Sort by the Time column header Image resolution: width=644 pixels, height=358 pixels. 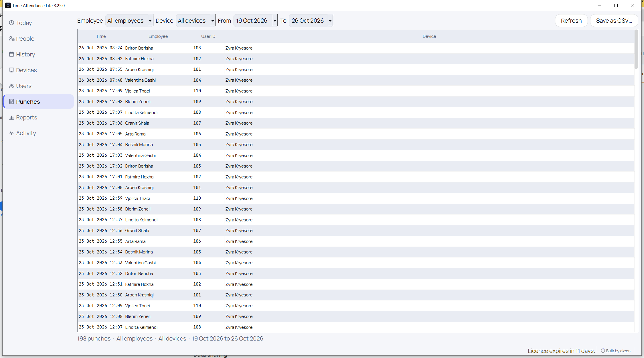pyautogui.click(x=101, y=36)
